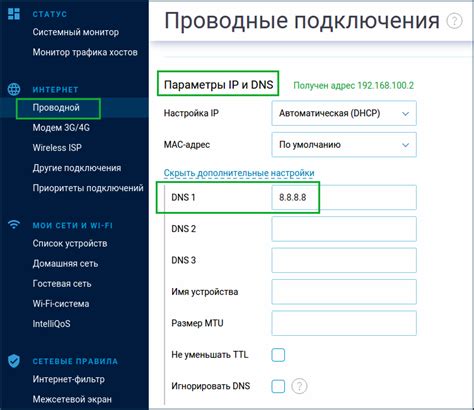This screenshot has height=410, width=474.
Task: Open the Настройка IP dropdown
Action: click(344, 113)
